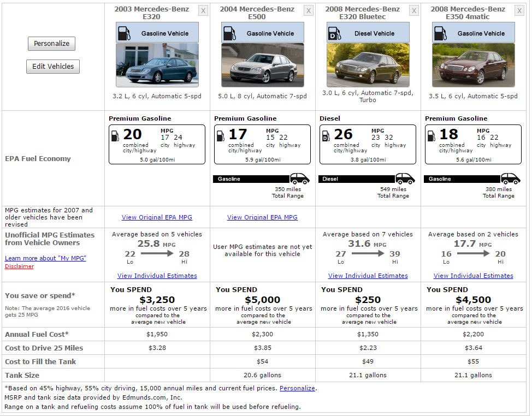532x416 pixels.
Task: Click the Personalize button
Action: click(52, 44)
